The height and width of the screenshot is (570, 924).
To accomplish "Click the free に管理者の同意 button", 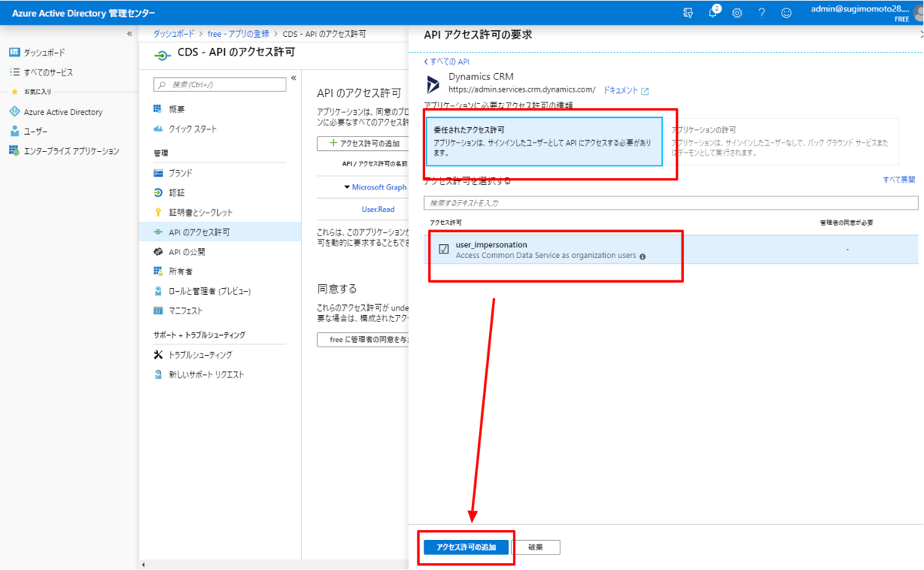I will tap(363, 340).
